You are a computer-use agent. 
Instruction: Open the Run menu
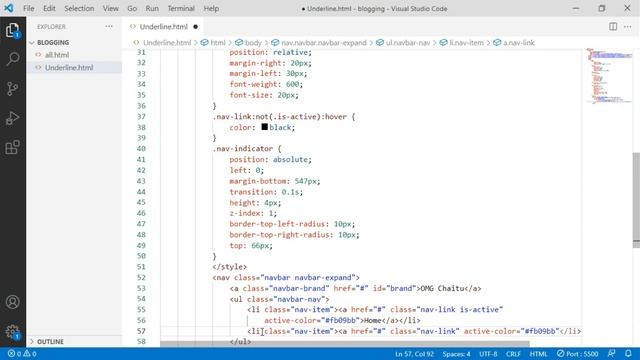pos(152,9)
